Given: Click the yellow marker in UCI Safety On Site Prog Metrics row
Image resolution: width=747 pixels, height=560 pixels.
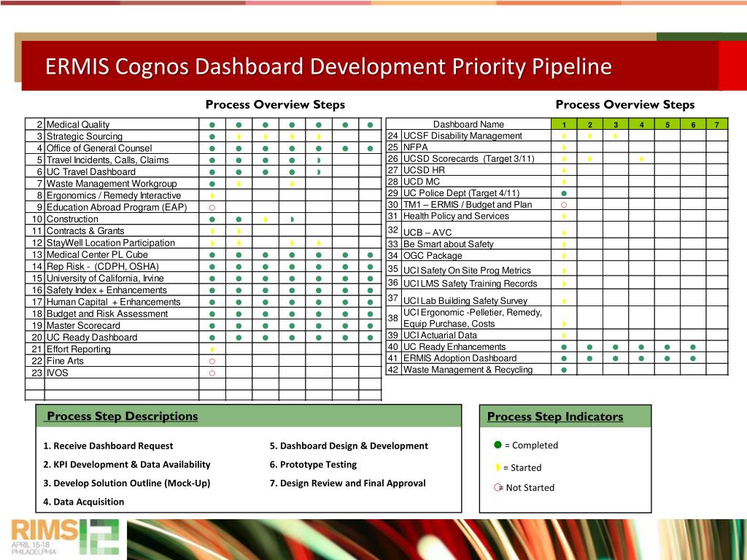Looking at the screenshot, I should (564, 271).
